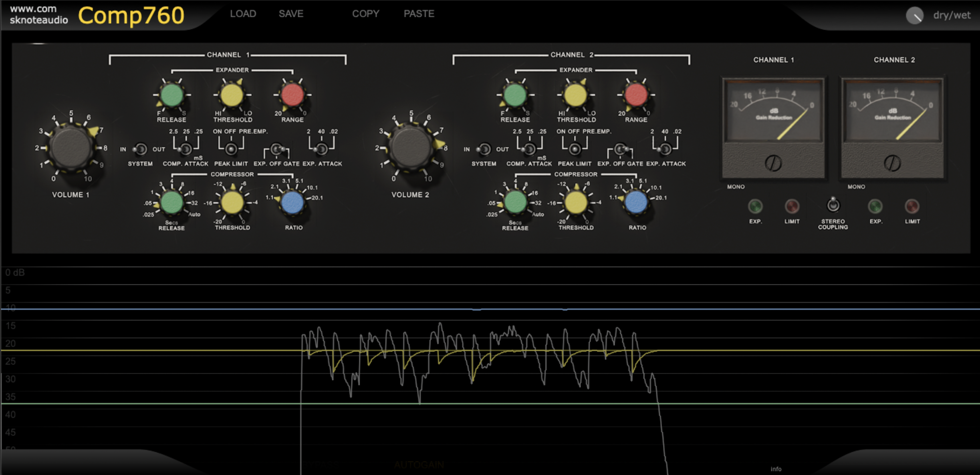This screenshot has height=475, width=980.
Task: Click the Channel 1 expander green Release knob
Action: (172, 95)
